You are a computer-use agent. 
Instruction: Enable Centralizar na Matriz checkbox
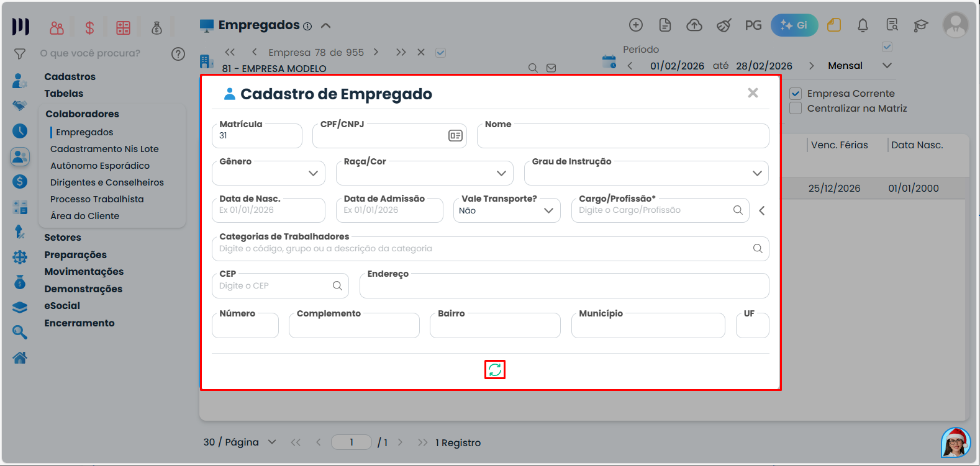pos(796,109)
